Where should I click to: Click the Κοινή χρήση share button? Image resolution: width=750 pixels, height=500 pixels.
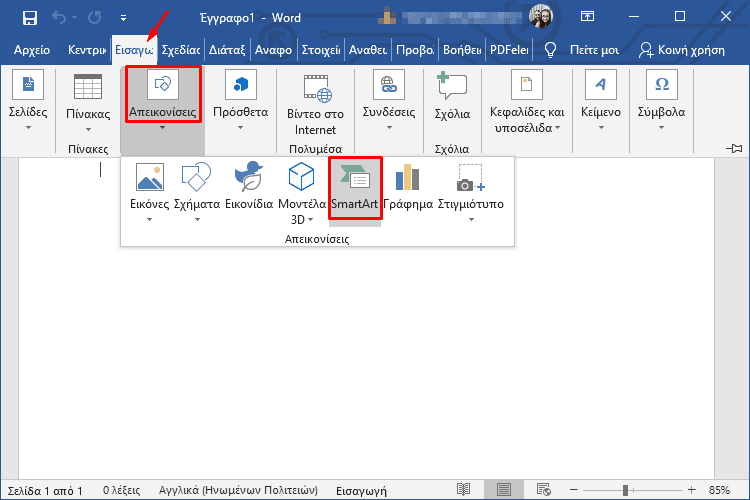(x=682, y=50)
